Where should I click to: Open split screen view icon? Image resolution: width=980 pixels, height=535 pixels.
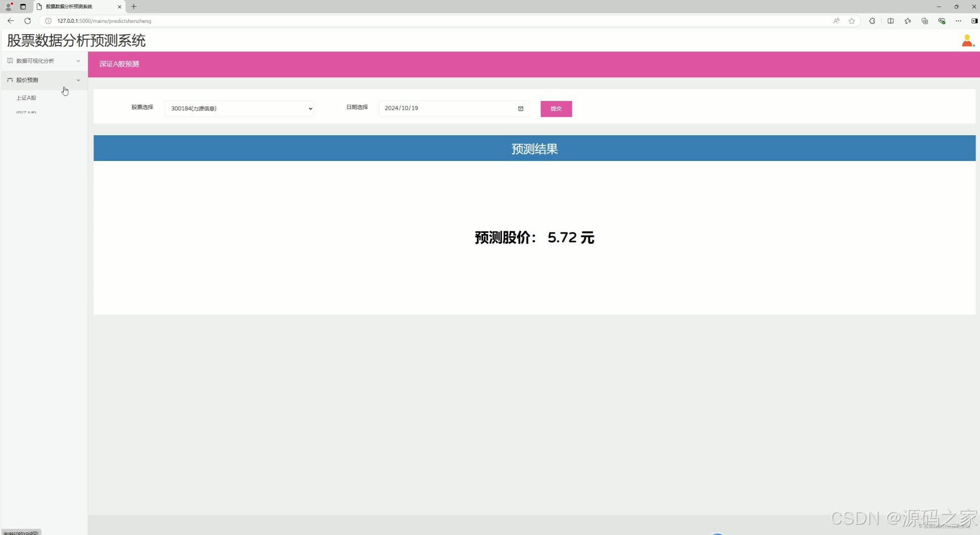pos(890,21)
